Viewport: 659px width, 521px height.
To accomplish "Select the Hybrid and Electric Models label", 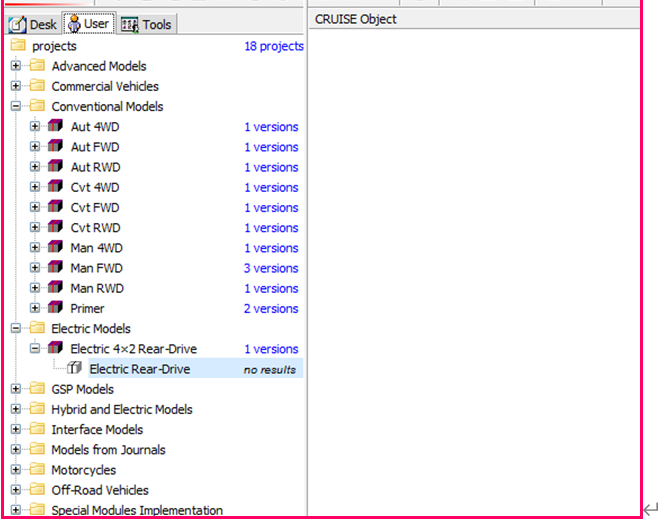I will (x=122, y=409).
